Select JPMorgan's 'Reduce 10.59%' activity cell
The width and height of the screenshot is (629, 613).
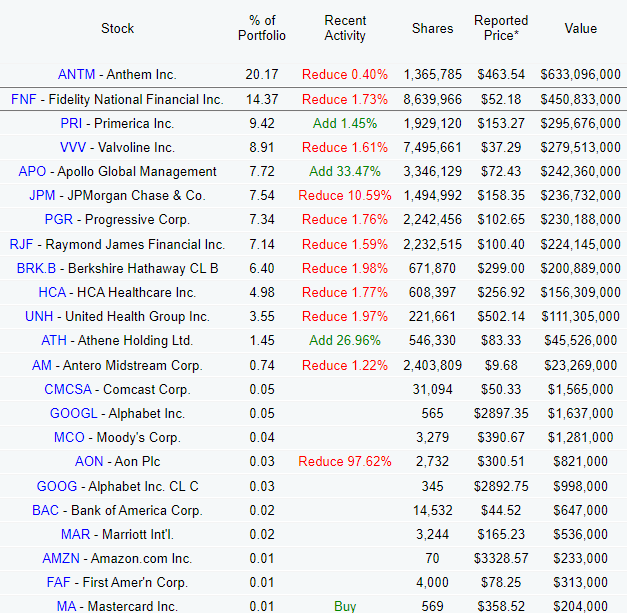(345, 195)
